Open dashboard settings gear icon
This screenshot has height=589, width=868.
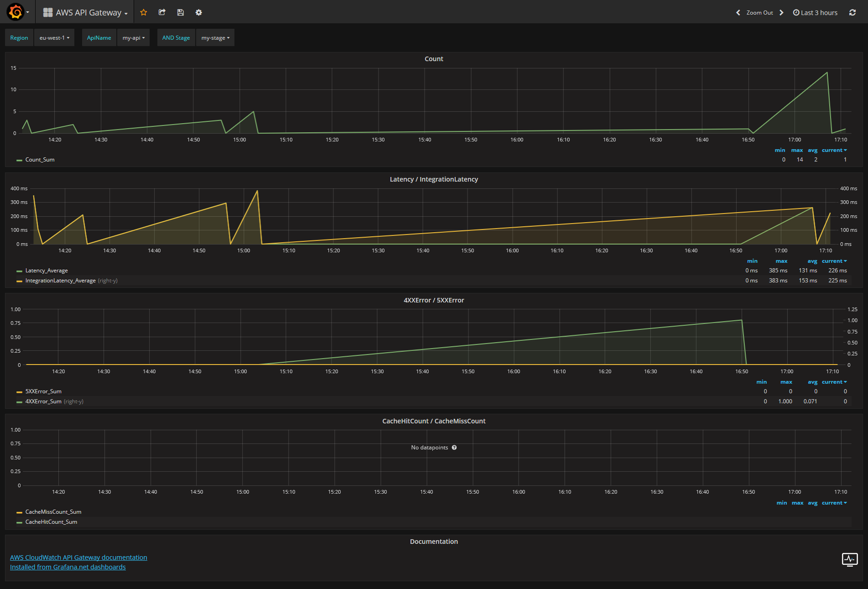[x=199, y=12]
